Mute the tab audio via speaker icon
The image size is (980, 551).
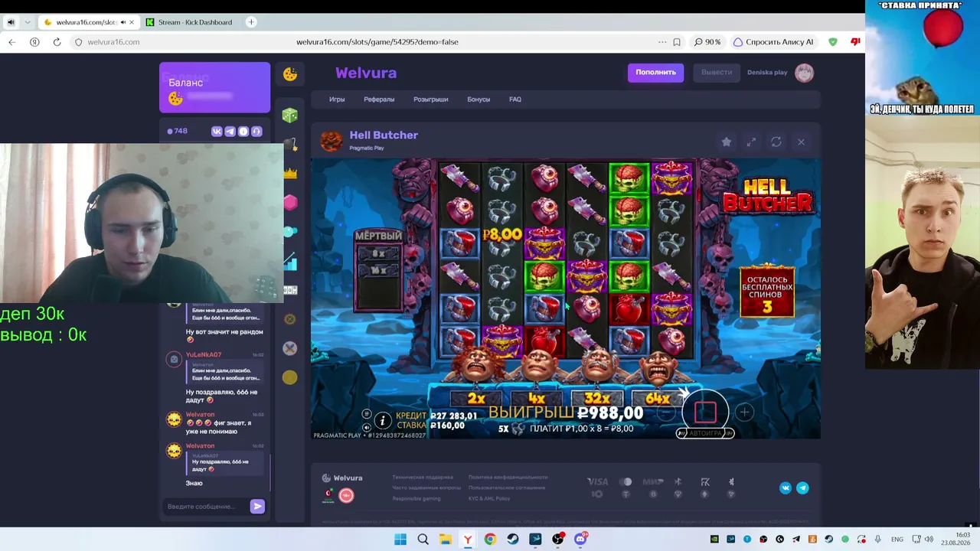pos(122,22)
